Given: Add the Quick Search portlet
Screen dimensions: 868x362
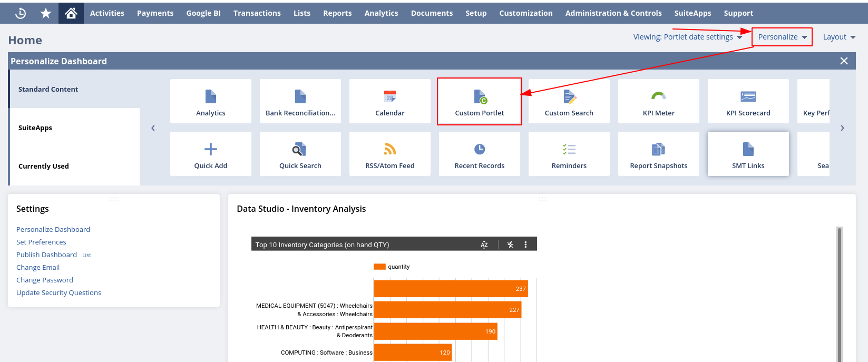Looking at the screenshot, I should (300, 154).
